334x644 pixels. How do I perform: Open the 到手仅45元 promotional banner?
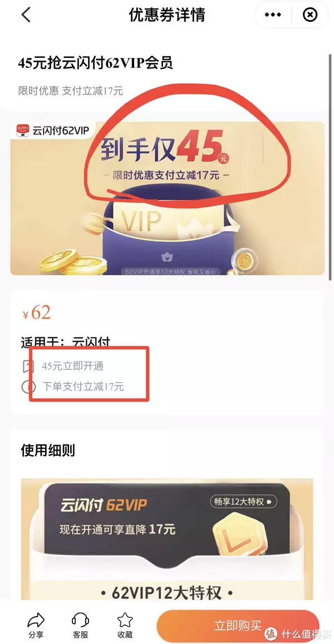(168, 198)
